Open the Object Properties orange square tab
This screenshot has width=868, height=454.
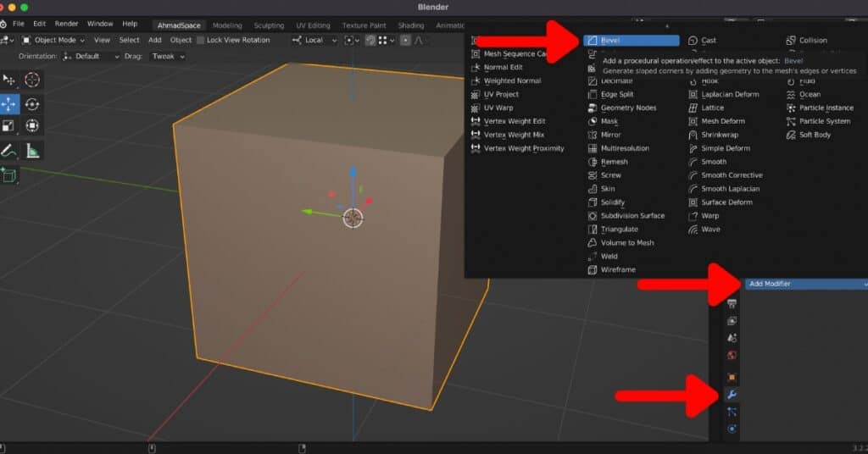click(732, 377)
